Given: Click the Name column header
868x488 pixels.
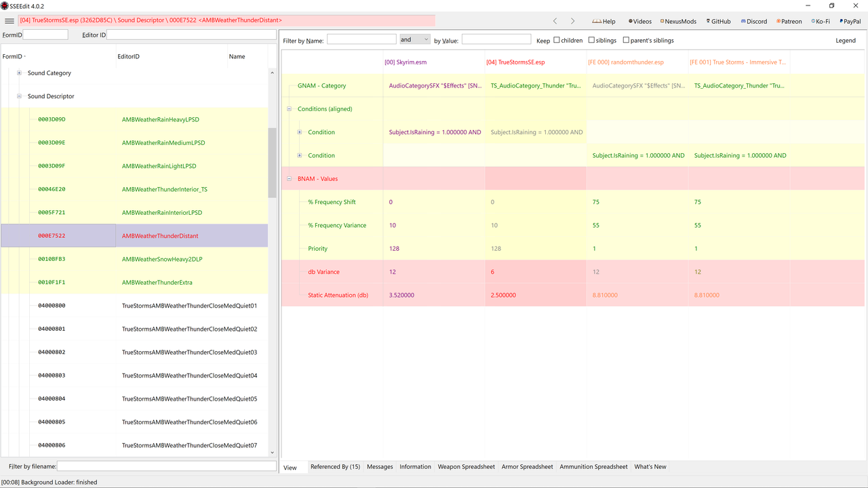Looking at the screenshot, I should [248, 56].
